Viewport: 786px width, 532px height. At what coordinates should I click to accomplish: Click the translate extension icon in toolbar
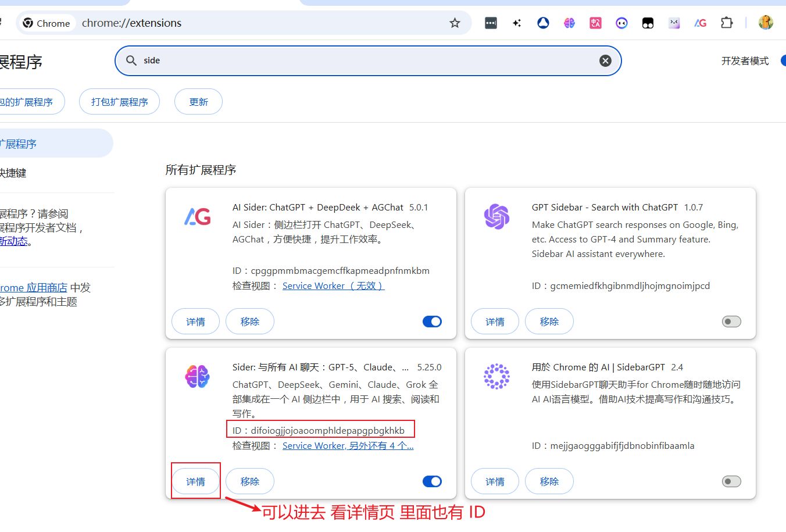pyautogui.click(x=595, y=23)
